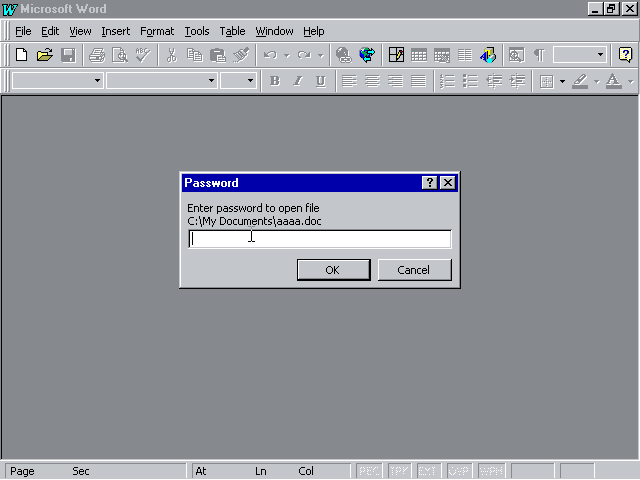This screenshot has height=480, width=640.
Task: Click the New blank document icon
Action: click(22, 55)
